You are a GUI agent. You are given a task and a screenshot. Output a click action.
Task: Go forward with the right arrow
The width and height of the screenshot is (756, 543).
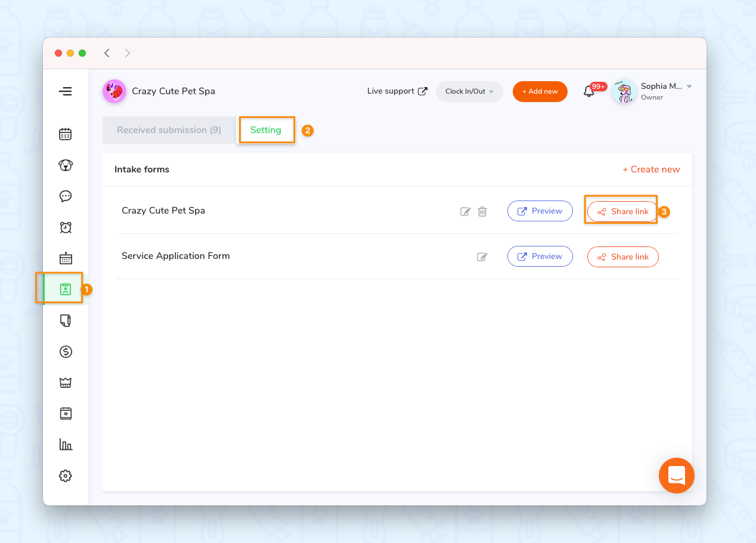coord(127,53)
